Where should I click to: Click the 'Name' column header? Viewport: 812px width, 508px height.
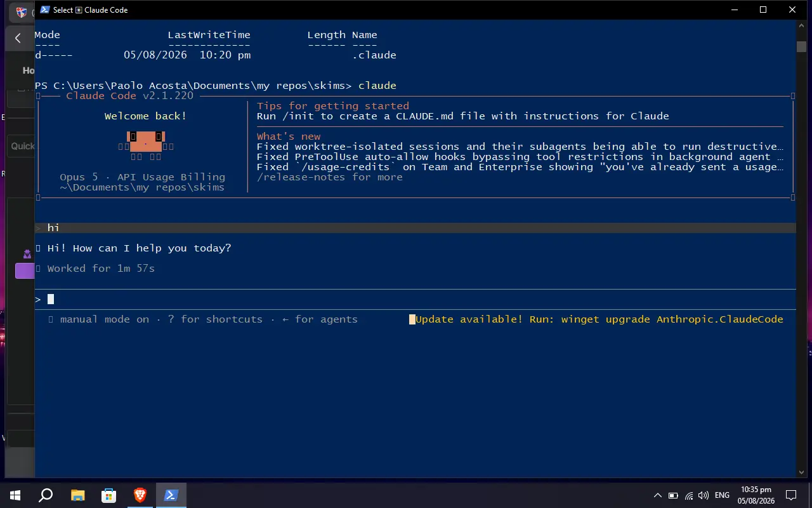tap(365, 35)
